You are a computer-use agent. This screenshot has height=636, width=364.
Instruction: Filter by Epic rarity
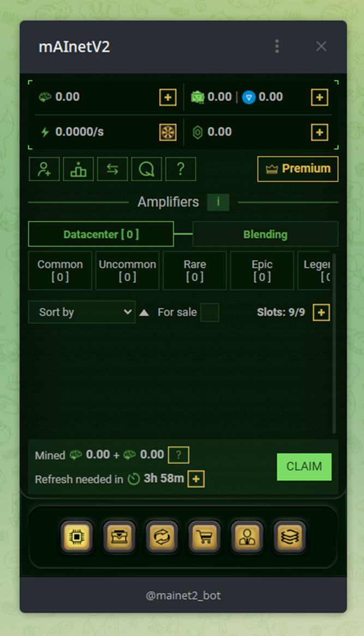pos(262,270)
